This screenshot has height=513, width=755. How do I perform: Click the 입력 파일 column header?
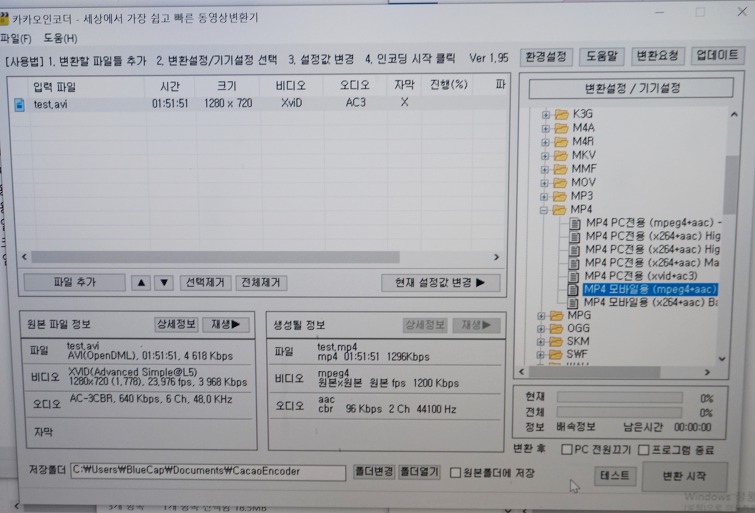point(54,87)
